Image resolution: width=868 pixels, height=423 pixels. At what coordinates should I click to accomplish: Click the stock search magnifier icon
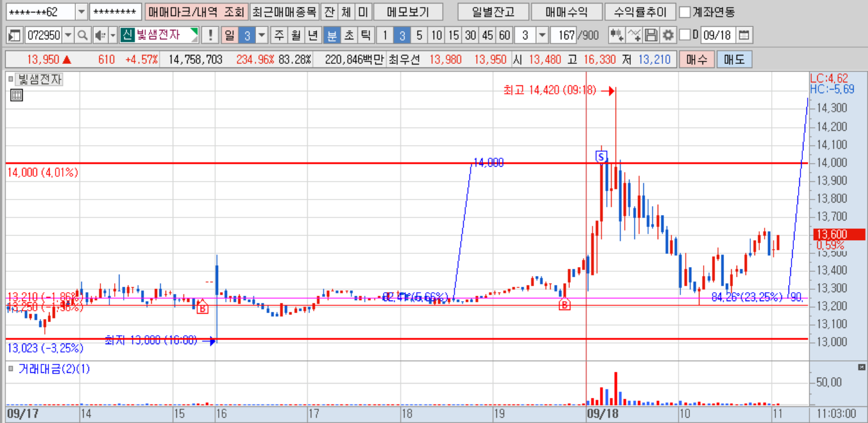coord(82,35)
